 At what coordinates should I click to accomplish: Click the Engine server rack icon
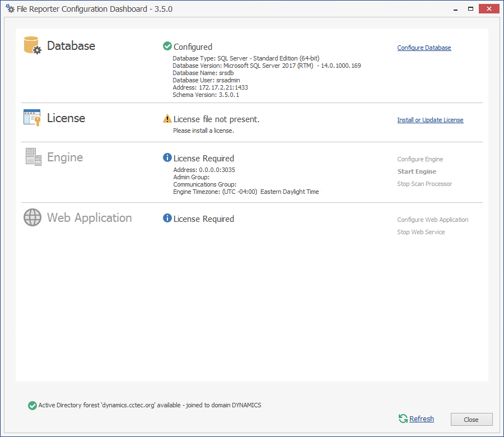34,157
